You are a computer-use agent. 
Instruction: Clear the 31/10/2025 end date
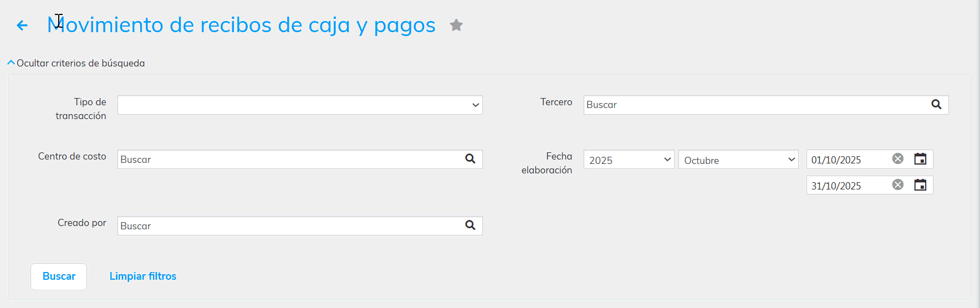(897, 185)
